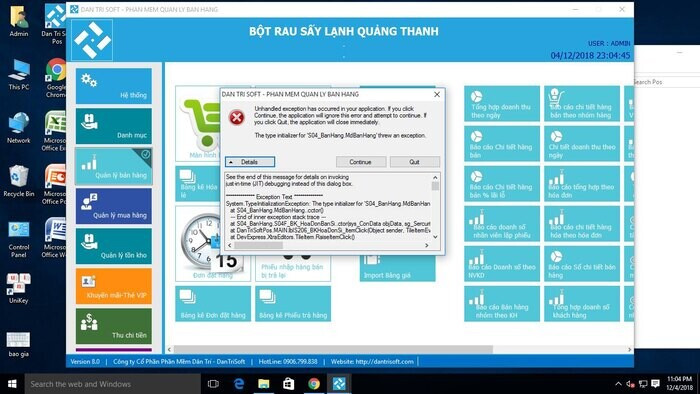Click the exception details horizontal scroll right arrow
This screenshot has height=394, width=700.
coord(427,245)
